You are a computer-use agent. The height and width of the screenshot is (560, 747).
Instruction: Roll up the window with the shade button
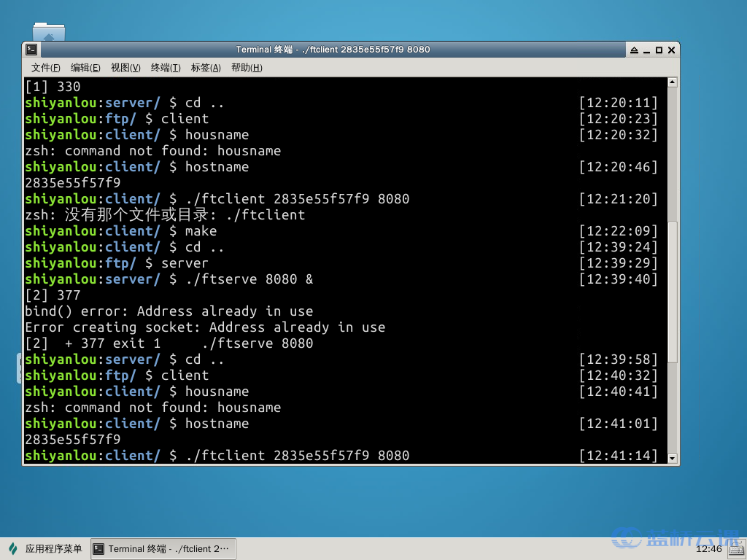(x=634, y=50)
